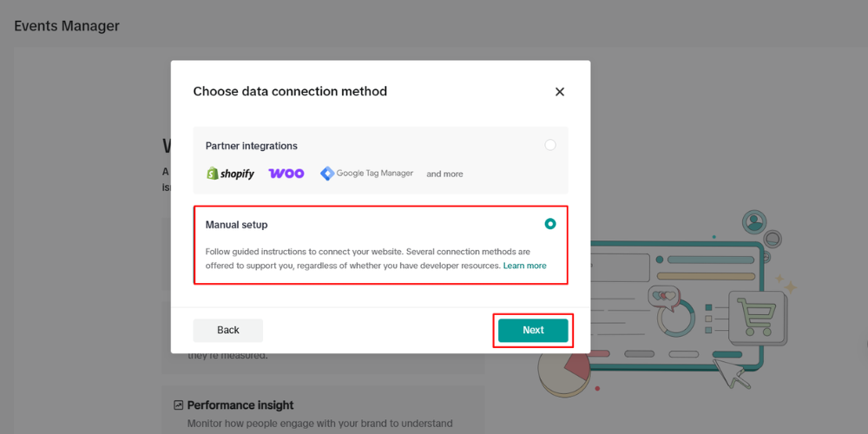Screen dimensions: 868x434
Task: Close the data connection method dialog
Action: (x=560, y=92)
